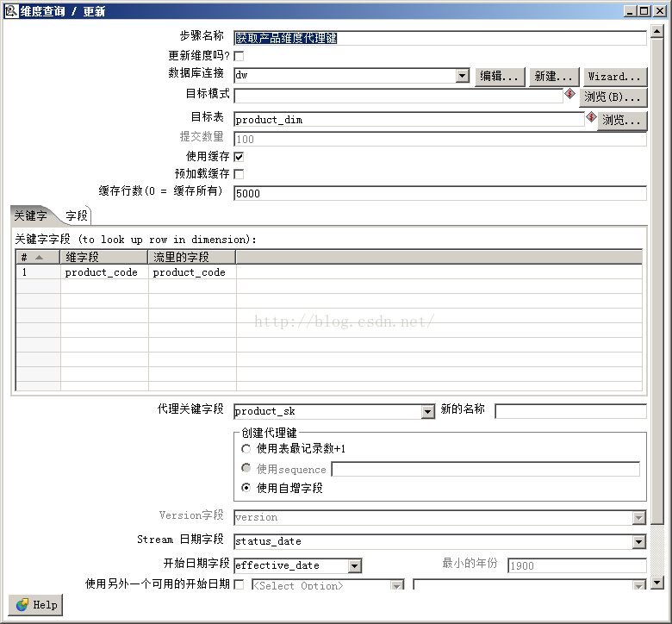Click the vertical scrollbar down arrow
672x624 pixels.
pyautogui.click(x=657, y=583)
